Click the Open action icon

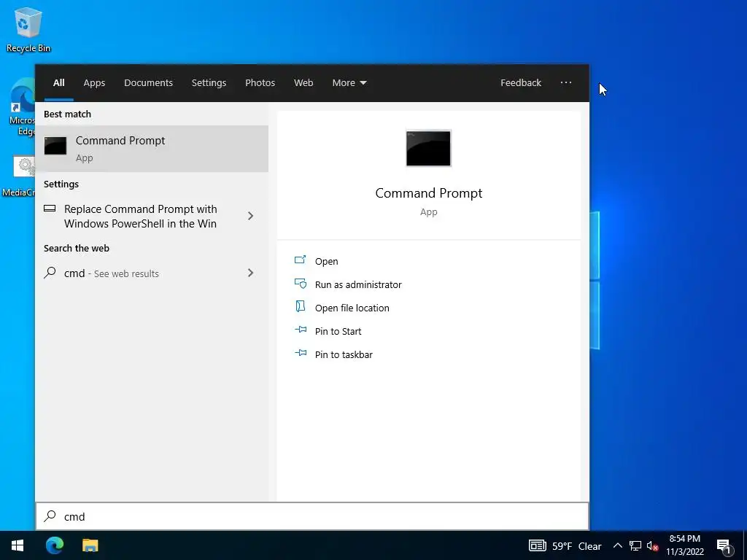coord(300,260)
